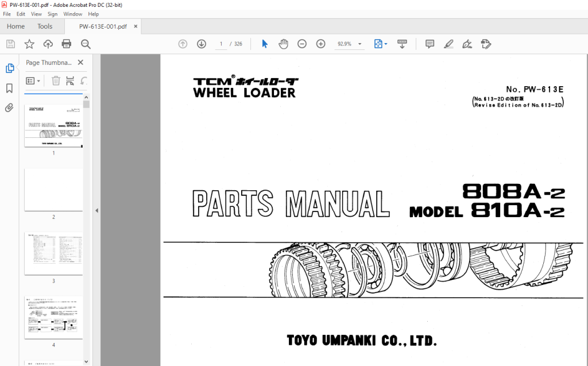Activate the Hand pan tool
588x366 pixels.
284,44
